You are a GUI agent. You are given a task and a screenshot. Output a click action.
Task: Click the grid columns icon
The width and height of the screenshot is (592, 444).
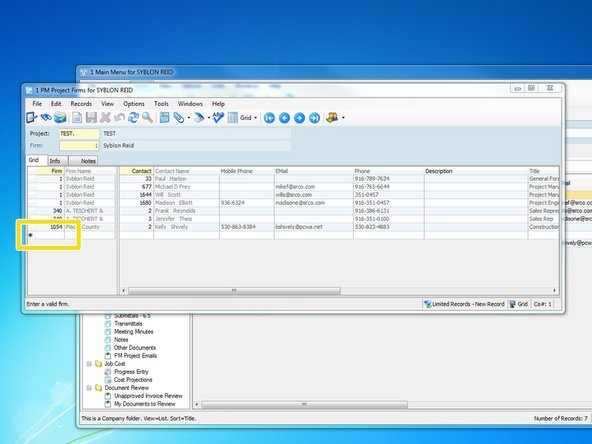[233, 118]
